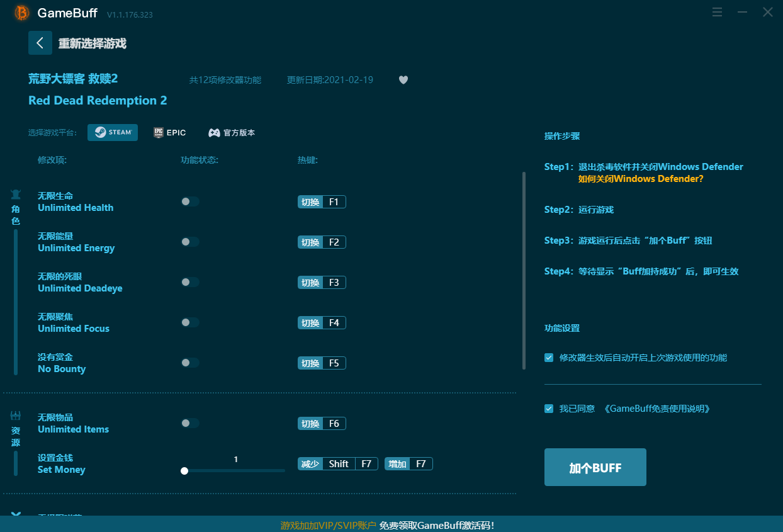
Task: Uncheck auto-enable last used functions checkbox
Action: tap(549, 358)
